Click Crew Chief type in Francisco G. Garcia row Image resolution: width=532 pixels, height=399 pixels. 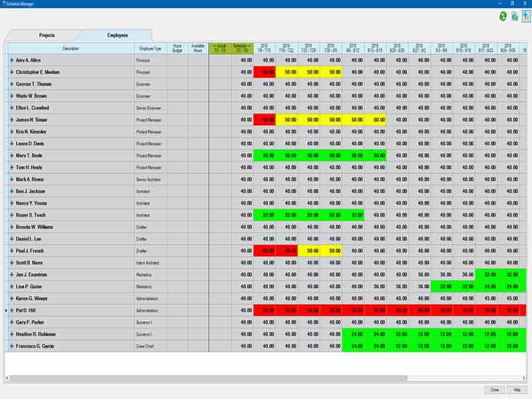coord(145,346)
